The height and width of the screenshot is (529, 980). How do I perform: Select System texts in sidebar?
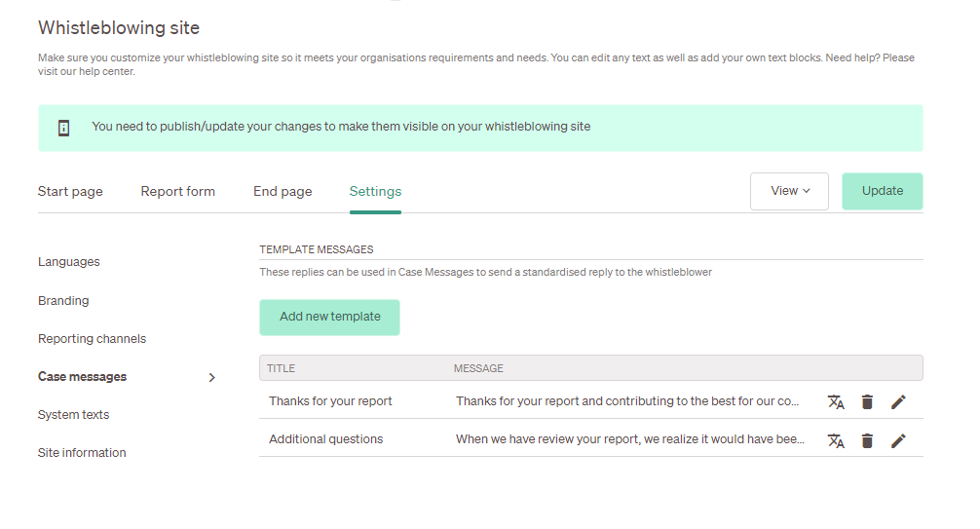coord(73,415)
